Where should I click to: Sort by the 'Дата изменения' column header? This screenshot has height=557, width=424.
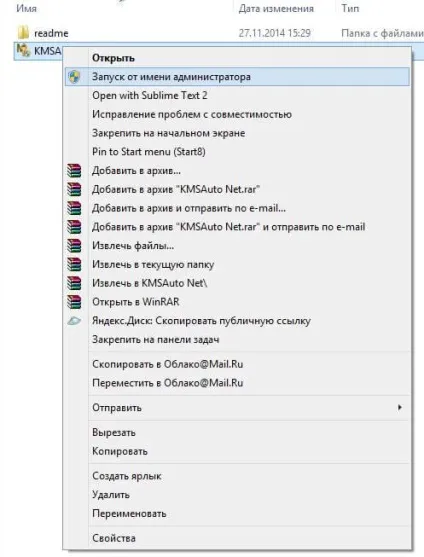(276, 8)
